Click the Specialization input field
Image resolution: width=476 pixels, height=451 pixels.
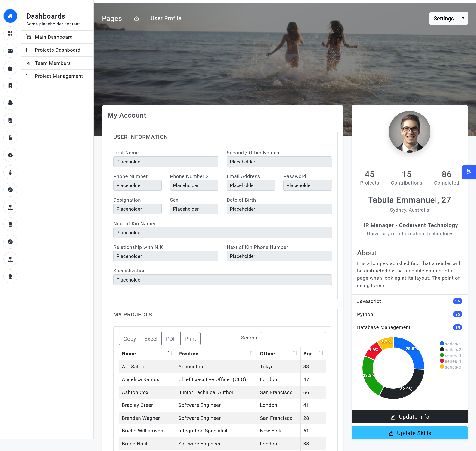tap(223, 280)
